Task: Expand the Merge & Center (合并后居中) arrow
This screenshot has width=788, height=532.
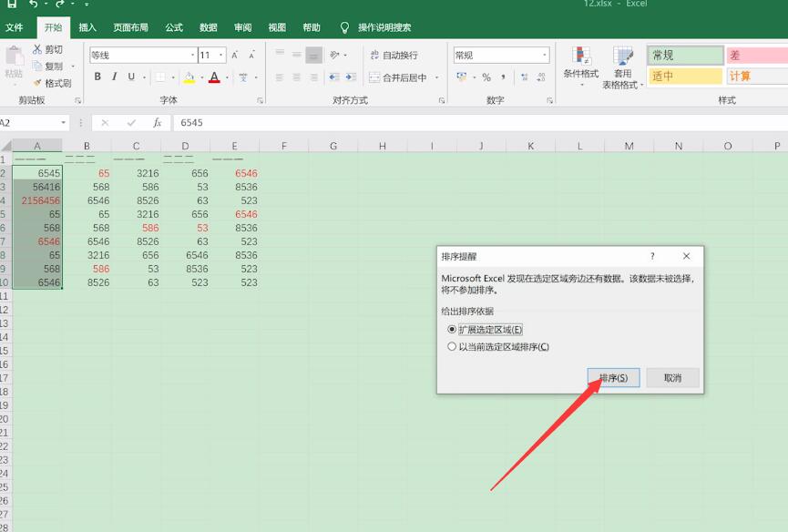Action: 436,77
